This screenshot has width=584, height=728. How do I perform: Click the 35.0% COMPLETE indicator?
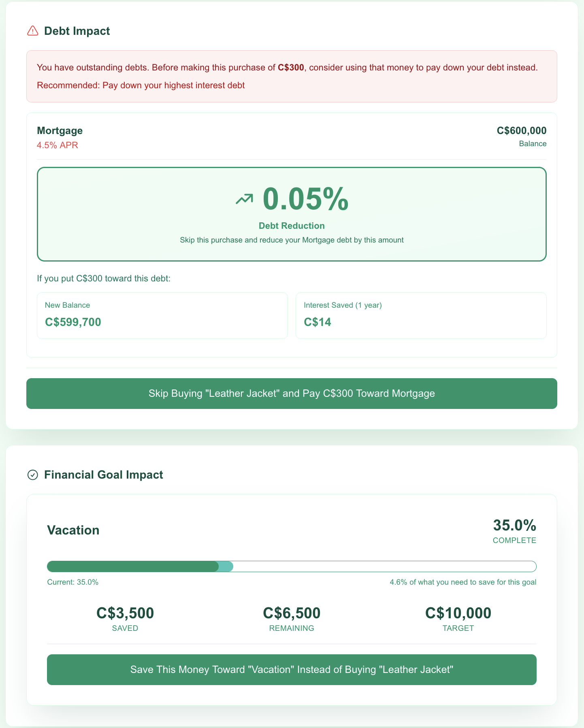[x=514, y=530]
